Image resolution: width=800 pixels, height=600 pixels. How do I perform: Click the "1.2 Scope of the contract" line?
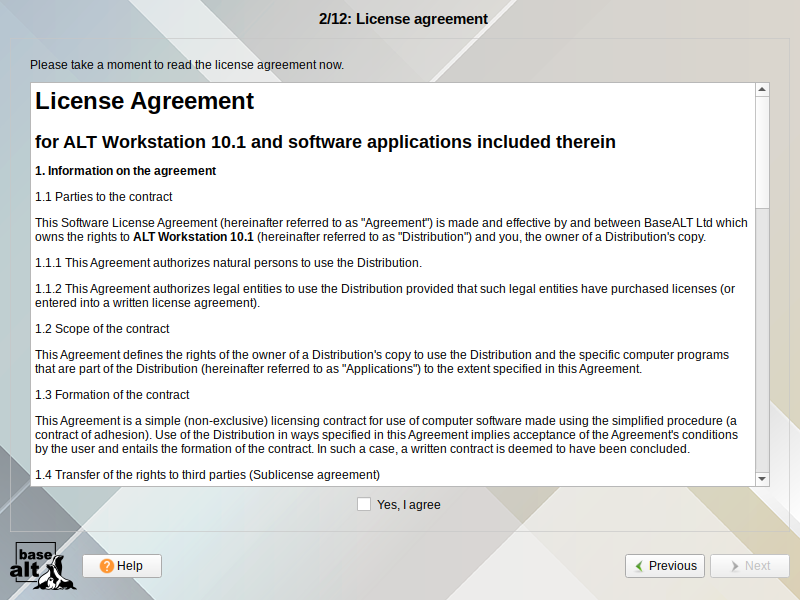(102, 329)
